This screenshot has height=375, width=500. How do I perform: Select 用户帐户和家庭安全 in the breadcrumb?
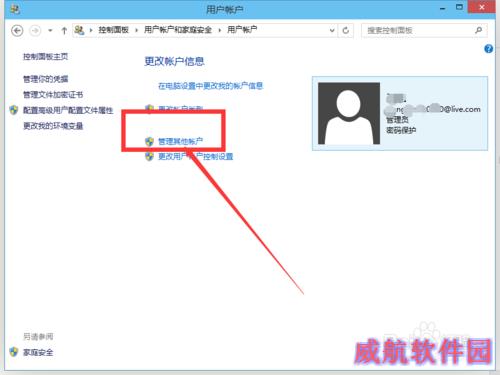pos(178,30)
